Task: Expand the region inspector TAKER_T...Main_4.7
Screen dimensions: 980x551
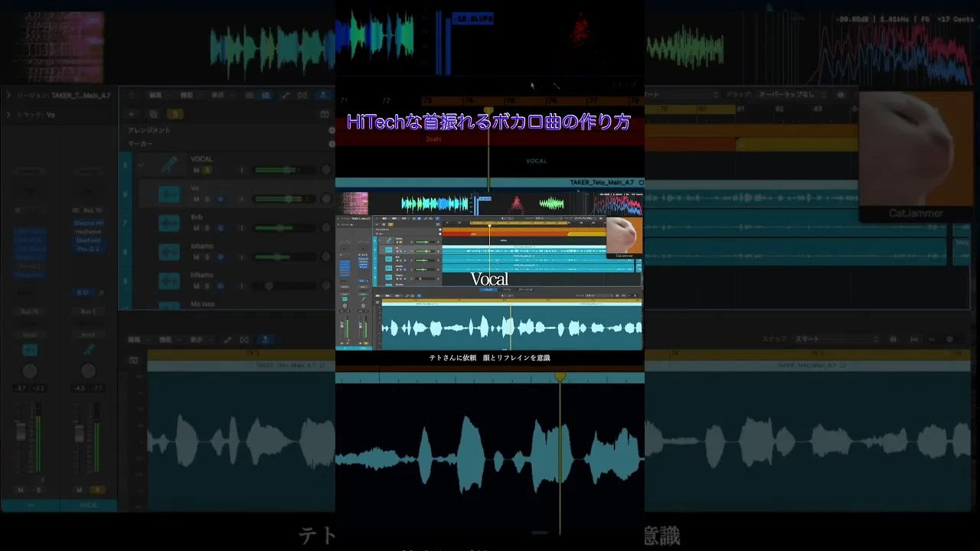Action: pos(8,96)
